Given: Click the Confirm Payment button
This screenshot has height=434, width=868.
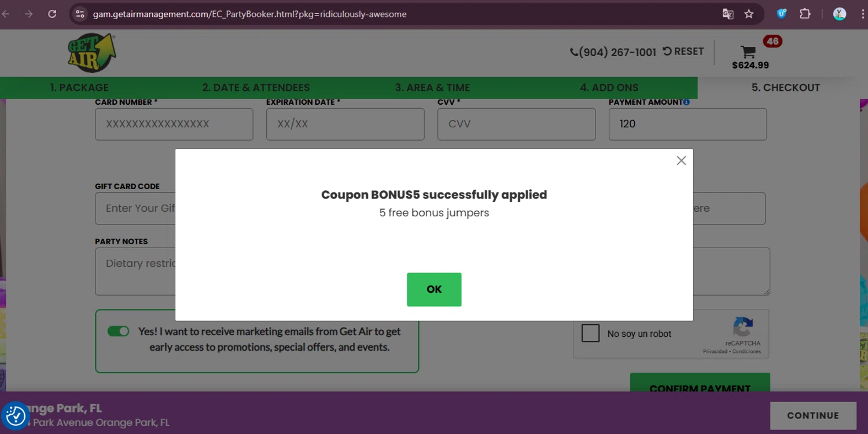Looking at the screenshot, I should click(700, 382).
